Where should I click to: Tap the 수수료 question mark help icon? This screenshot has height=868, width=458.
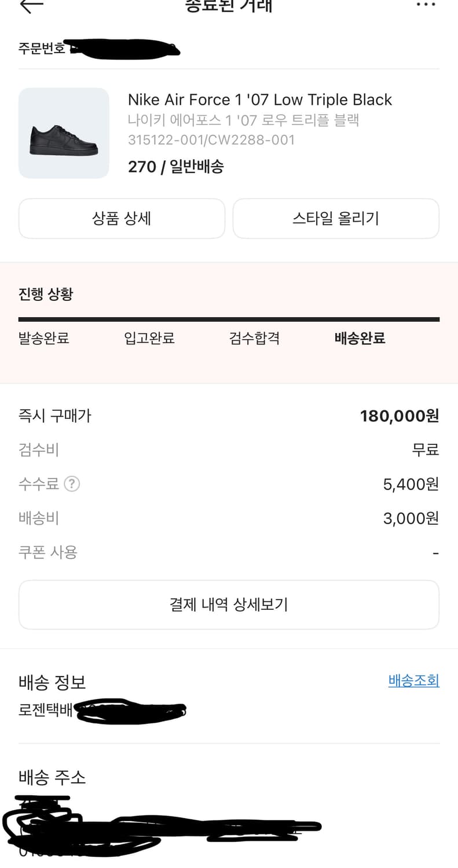[71, 484]
